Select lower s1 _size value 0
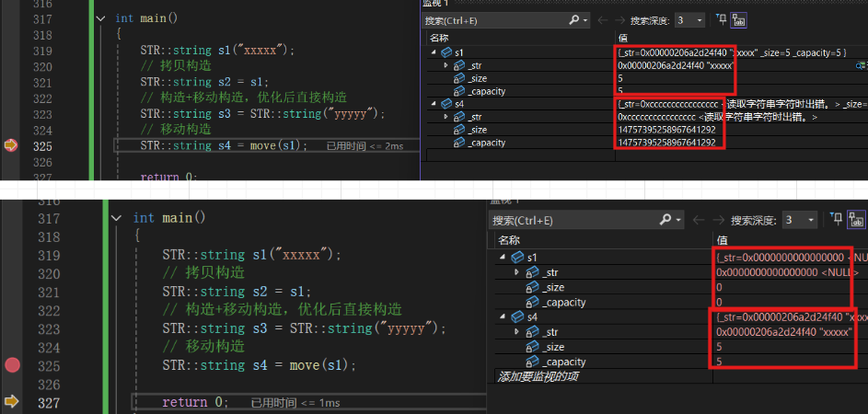 click(719, 287)
